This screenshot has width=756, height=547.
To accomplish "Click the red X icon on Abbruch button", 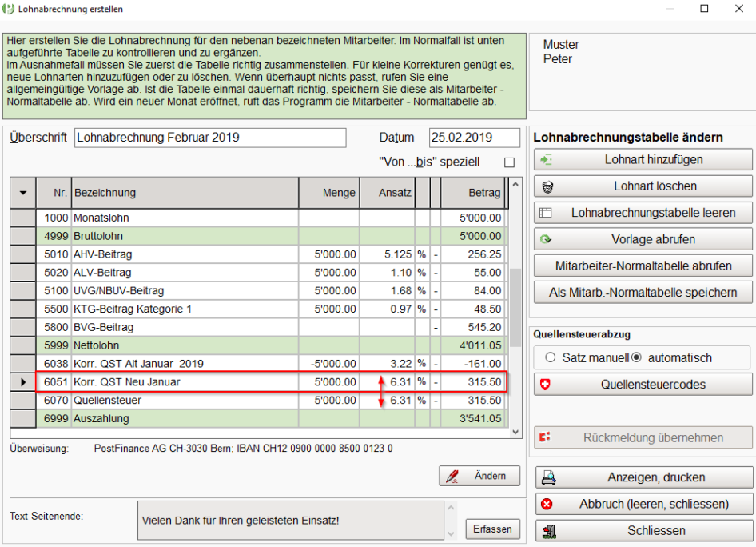I will tap(547, 504).
